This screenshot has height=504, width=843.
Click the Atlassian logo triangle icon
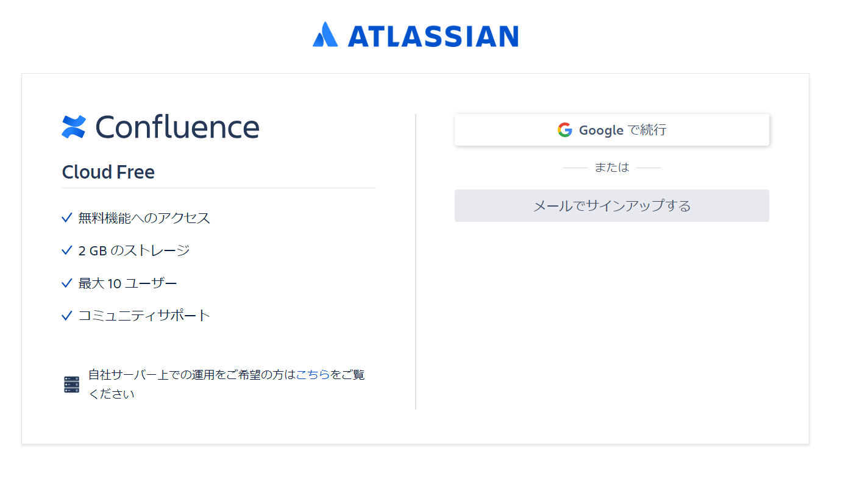click(325, 35)
